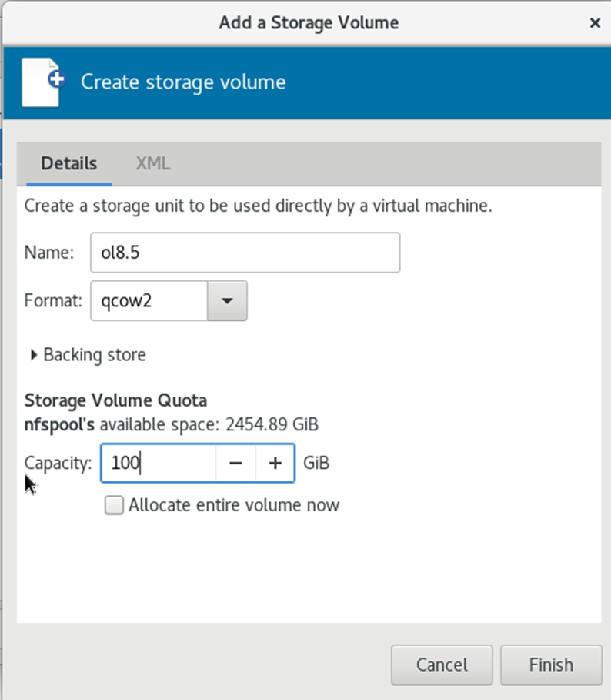Click the Finish button
611x700 pixels.
pyautogui.click(x=551, y=665)
